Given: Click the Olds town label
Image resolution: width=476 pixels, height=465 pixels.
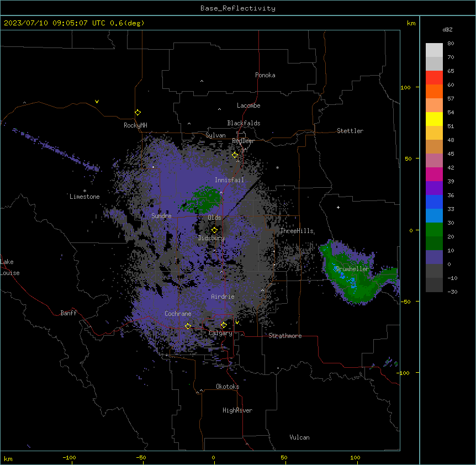Looking at the screenshot, I should pyautogui.click(x=214, y=218).
